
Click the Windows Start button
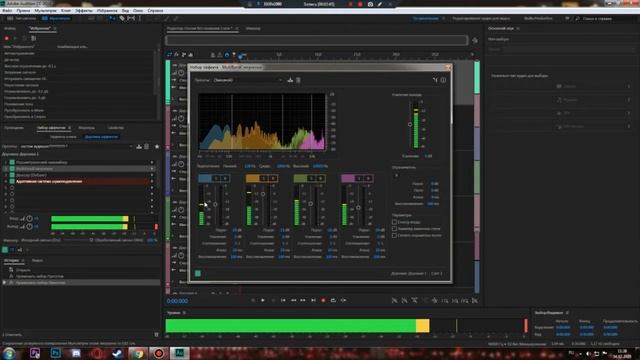(9, 353)
